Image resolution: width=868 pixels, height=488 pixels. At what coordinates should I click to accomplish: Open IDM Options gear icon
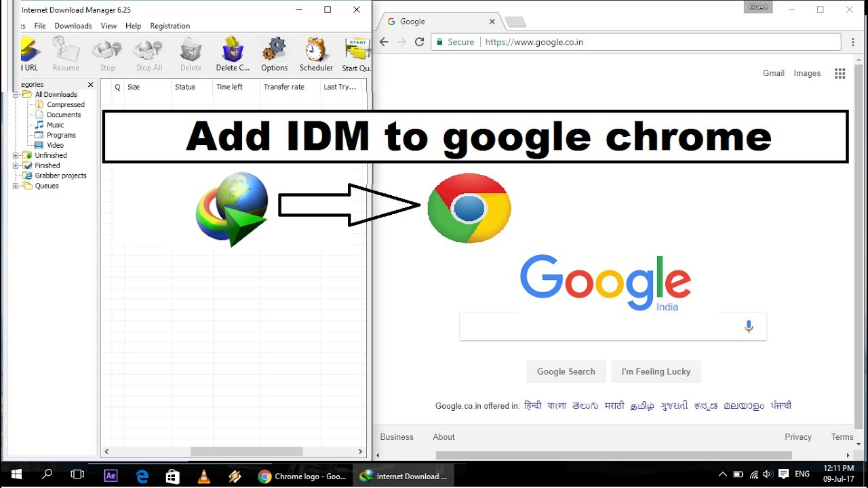tap(274, 54)
